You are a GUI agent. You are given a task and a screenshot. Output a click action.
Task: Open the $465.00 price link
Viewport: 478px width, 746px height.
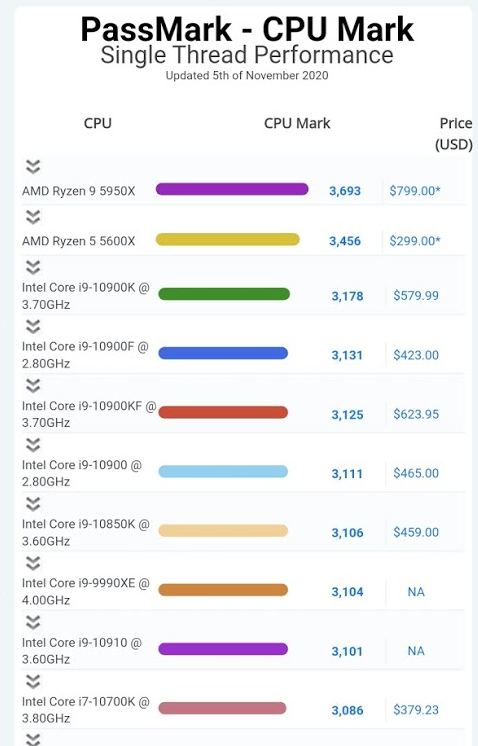point(416,473)
